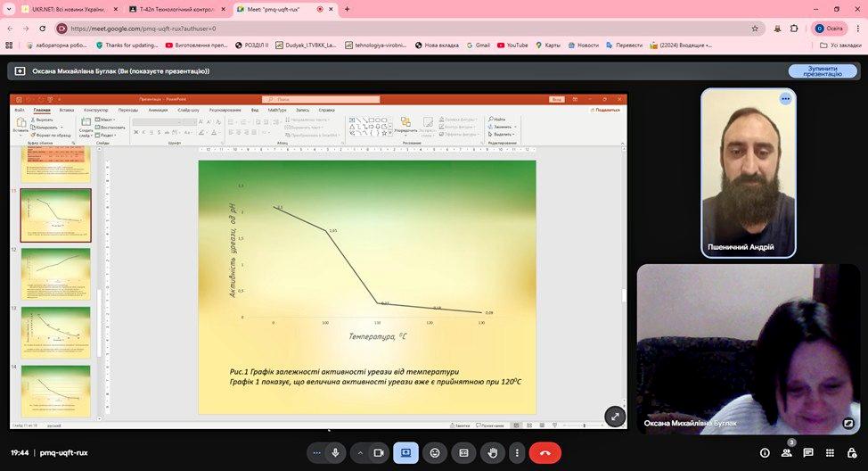The width and height of the screenshot is (868, 471).
Task: Click Зупинити презентацію button
Action: click(x=823, y=70)
